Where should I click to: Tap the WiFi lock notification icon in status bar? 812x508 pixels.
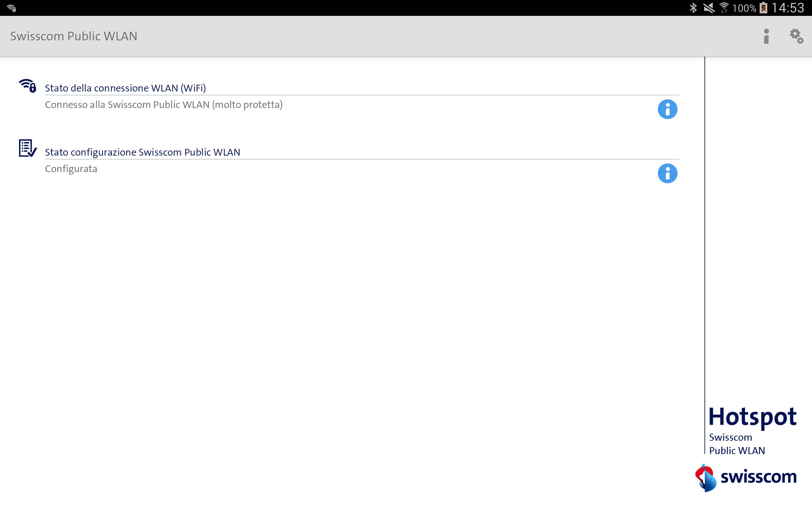point(11,8)
